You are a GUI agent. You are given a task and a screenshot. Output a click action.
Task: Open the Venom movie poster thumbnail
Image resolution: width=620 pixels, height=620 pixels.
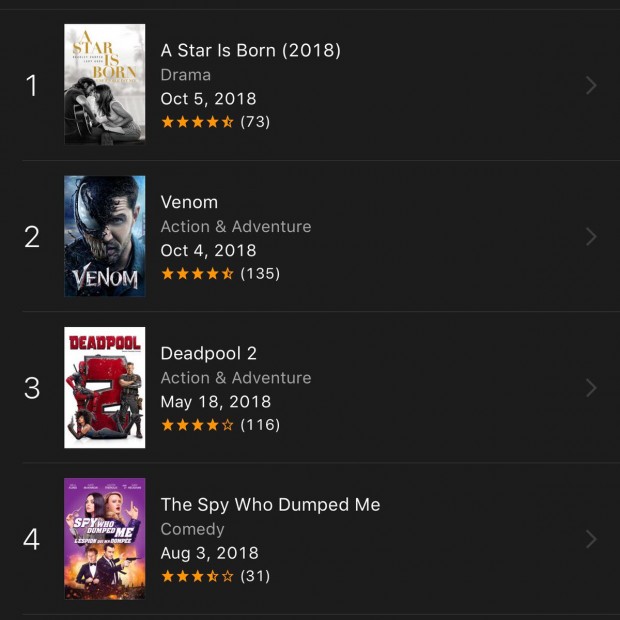coord(104,236)
